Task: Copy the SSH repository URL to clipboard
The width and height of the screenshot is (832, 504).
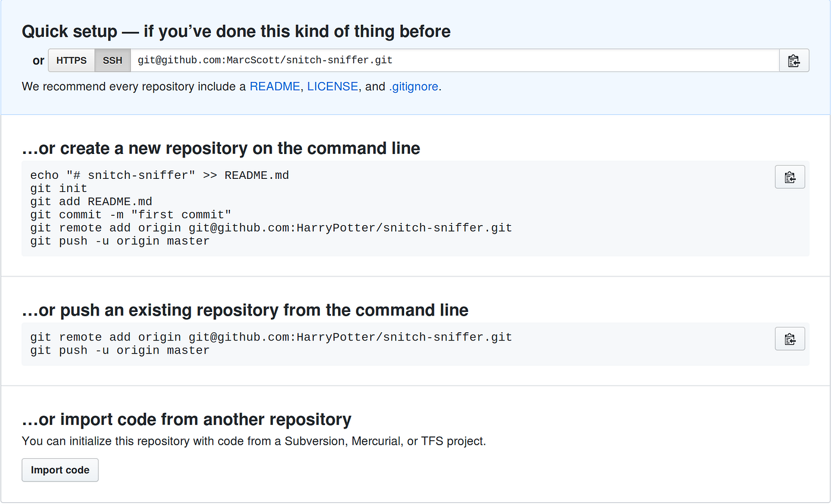Action: pos(794,61)
